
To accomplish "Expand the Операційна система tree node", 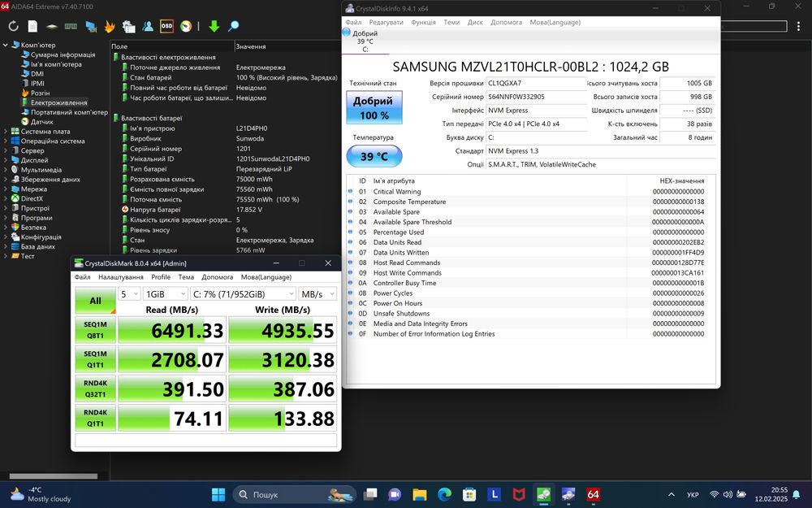I will tap(5, 141).
